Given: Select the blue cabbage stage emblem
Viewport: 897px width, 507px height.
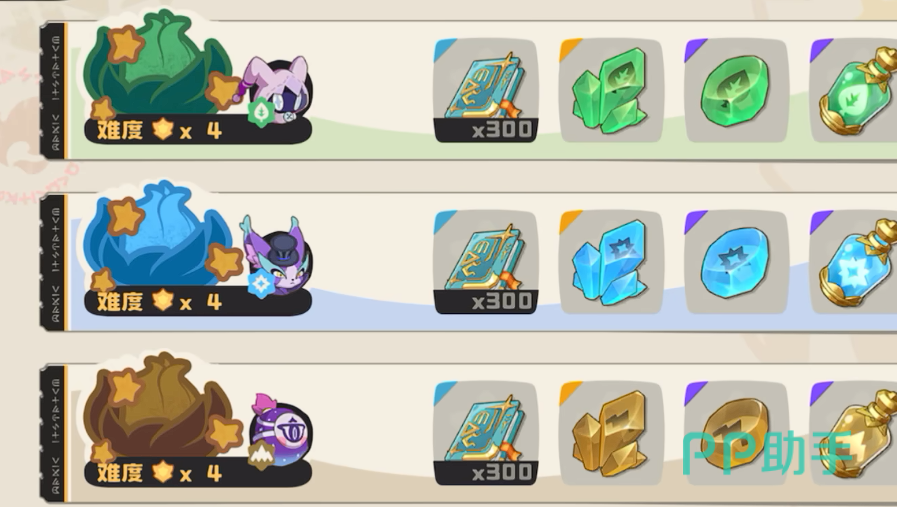Looking at the screenshot, I should pyautogui.click(x=159, y=235).
